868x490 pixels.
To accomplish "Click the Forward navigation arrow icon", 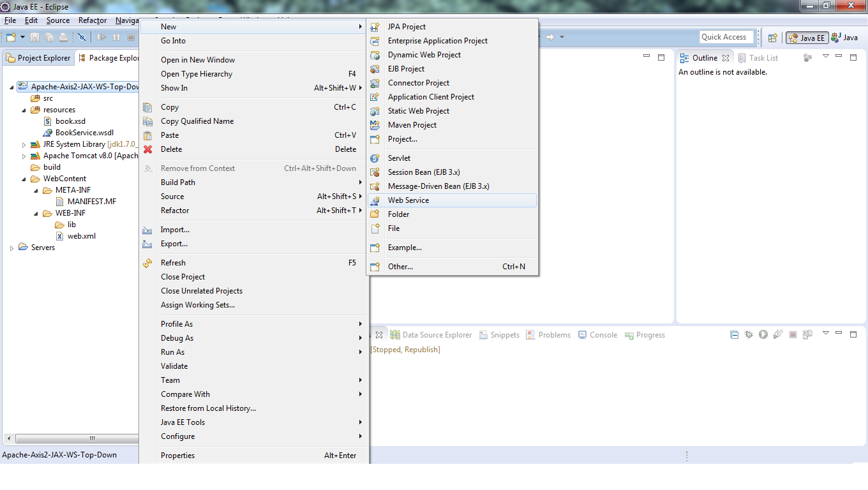I will 550,37.
